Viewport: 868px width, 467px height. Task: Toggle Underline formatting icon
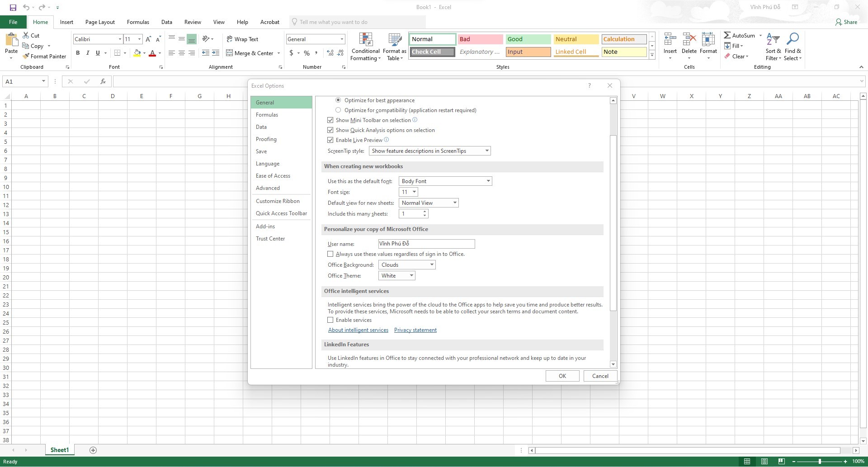click(98, 53)
